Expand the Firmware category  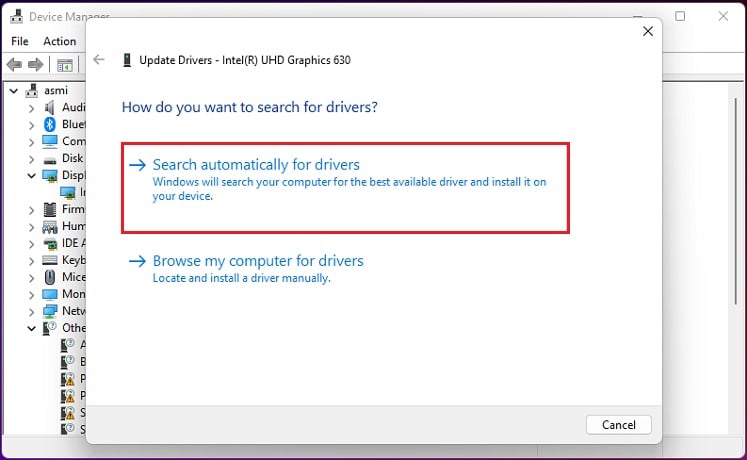click(31, 210)
